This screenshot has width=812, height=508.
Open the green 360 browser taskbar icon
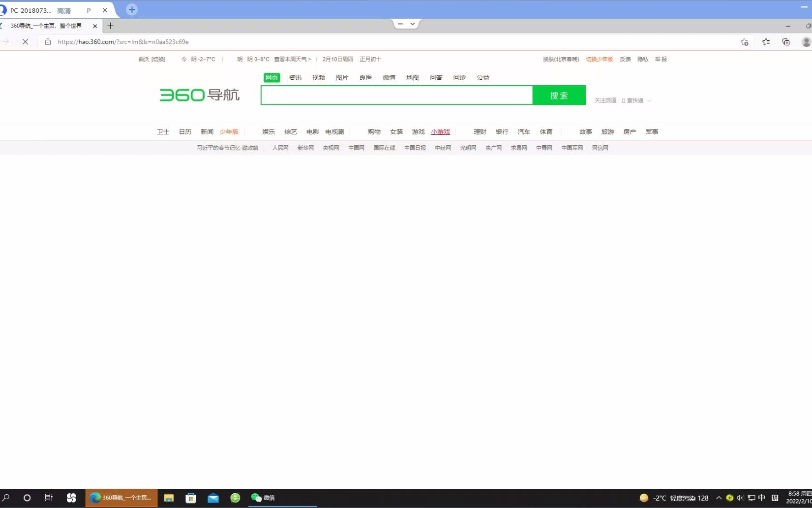click(235, 498)
